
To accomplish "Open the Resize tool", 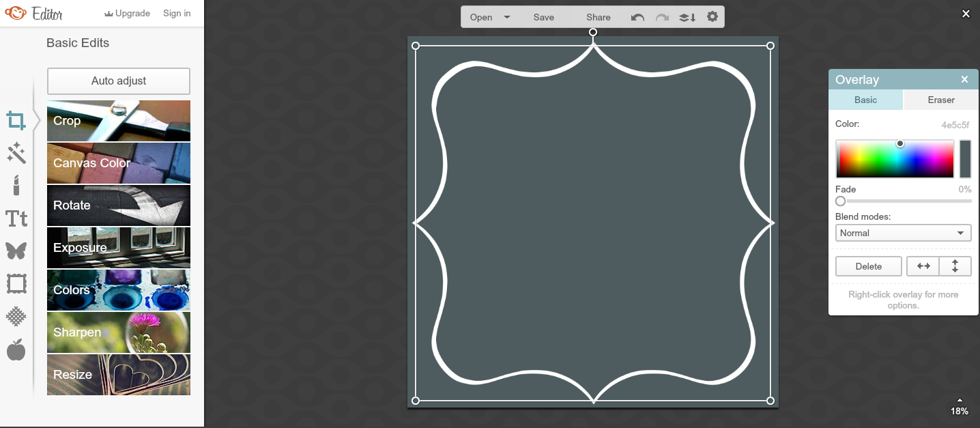I will coord(119,375).
